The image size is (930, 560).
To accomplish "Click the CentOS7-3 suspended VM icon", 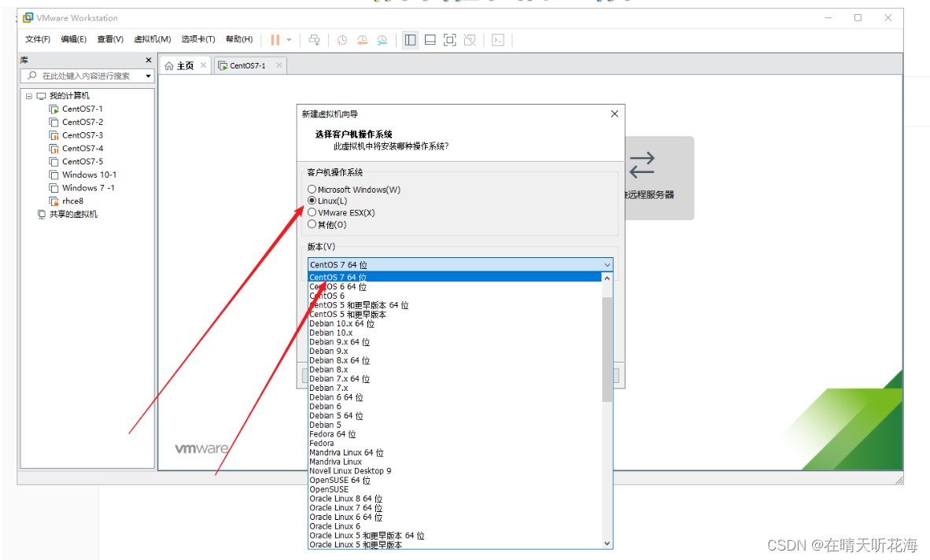I will pos(54,135).
